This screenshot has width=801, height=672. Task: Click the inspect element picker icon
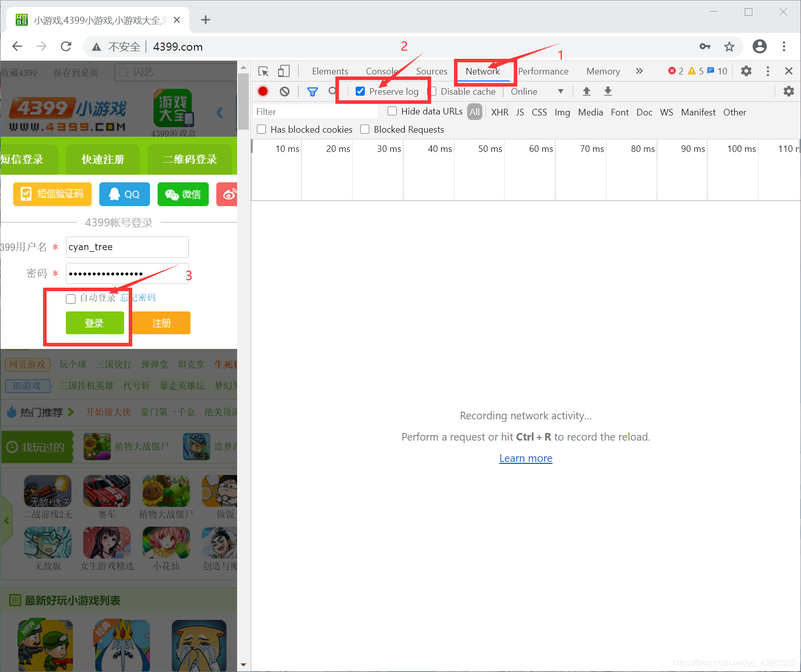click(263, 71)
